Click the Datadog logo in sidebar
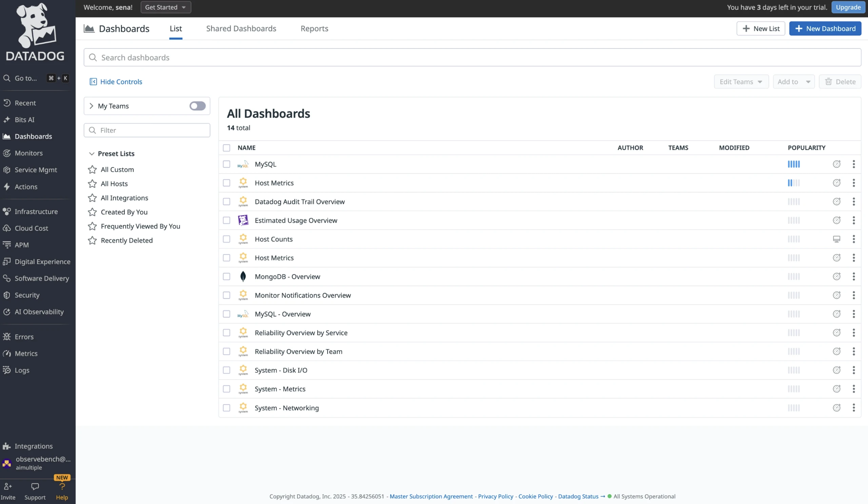 pos(36,32)
